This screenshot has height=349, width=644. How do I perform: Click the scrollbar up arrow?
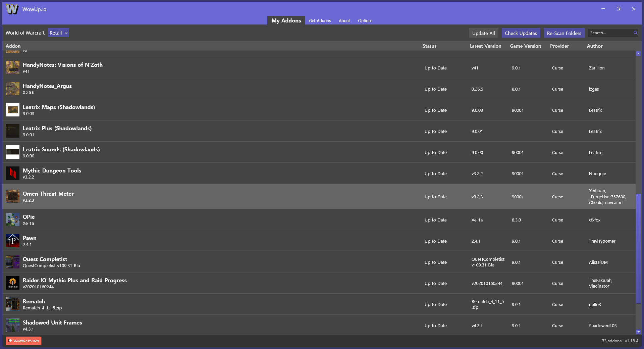(639, 54)
